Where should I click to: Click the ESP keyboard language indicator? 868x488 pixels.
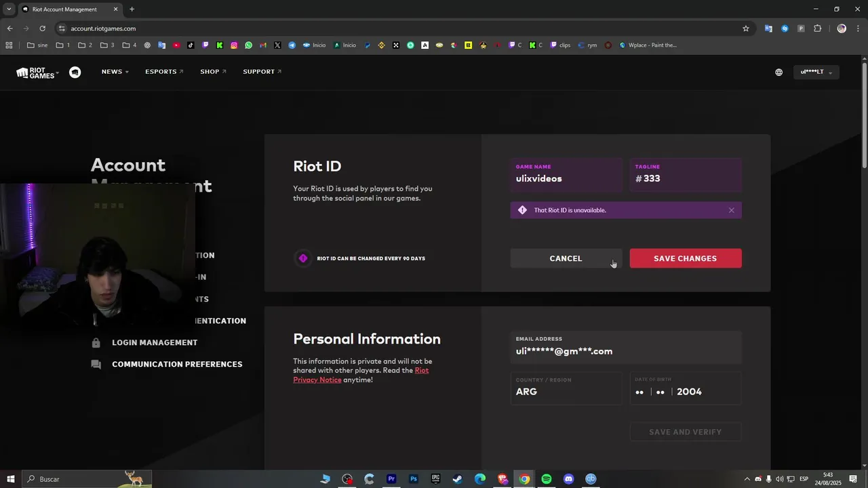click(x=804, y=479)
